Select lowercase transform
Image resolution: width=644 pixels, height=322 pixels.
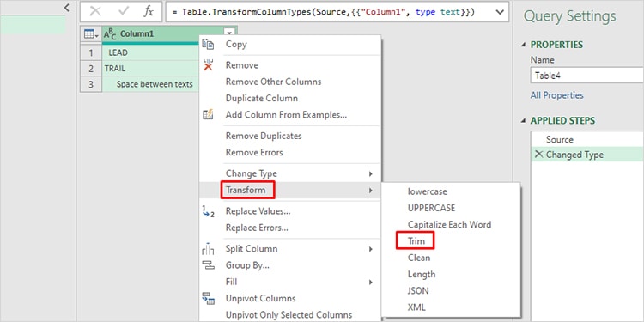point(427,191)
